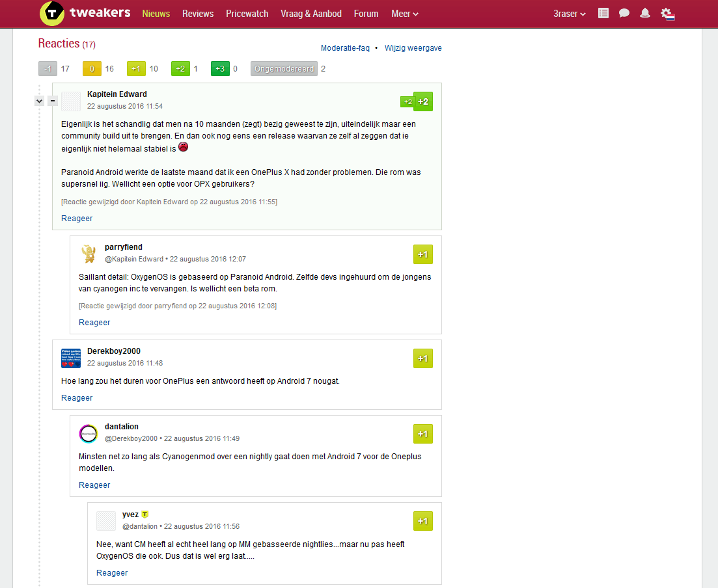Screen dimensions: 718x588
Task: Open the Pricewatch section
Action: coord(247,14)
